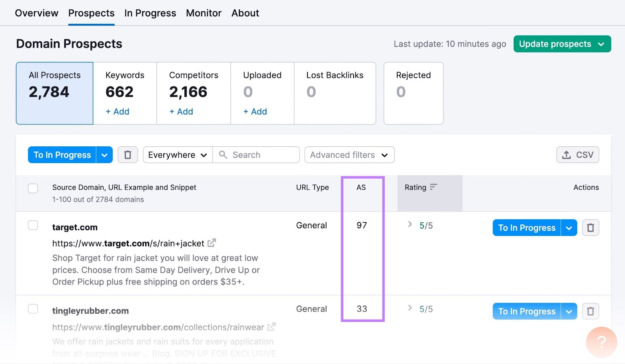Screen dimensions: 625x364
Task: Open the Everywhere filter dropdown
Action: [177, 154]
